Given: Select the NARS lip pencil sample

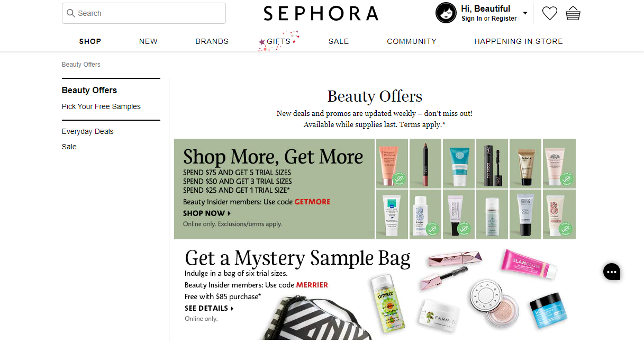Looking at the screenshot, I should click(x=425, y=164).
